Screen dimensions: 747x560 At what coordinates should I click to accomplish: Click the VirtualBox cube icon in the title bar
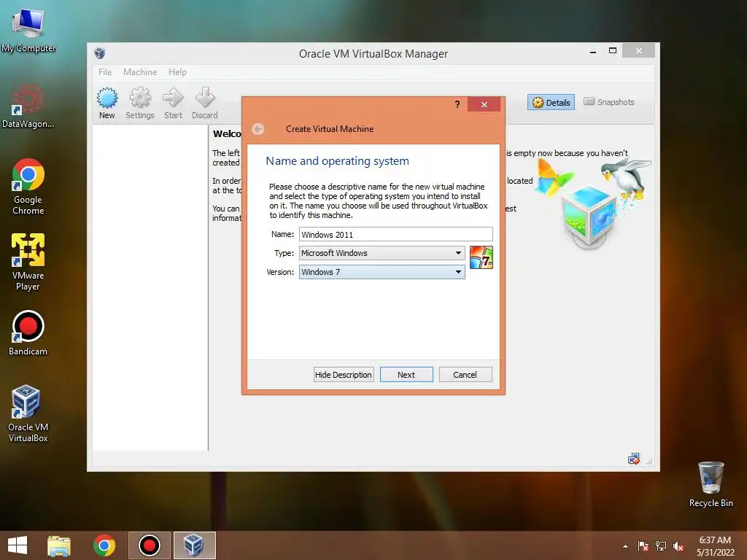click(99, 53)
